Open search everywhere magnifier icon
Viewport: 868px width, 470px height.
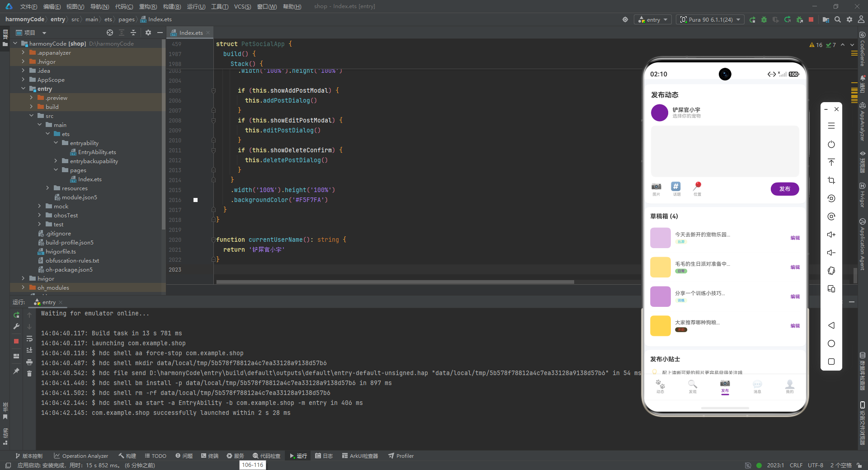coord(838,20)
